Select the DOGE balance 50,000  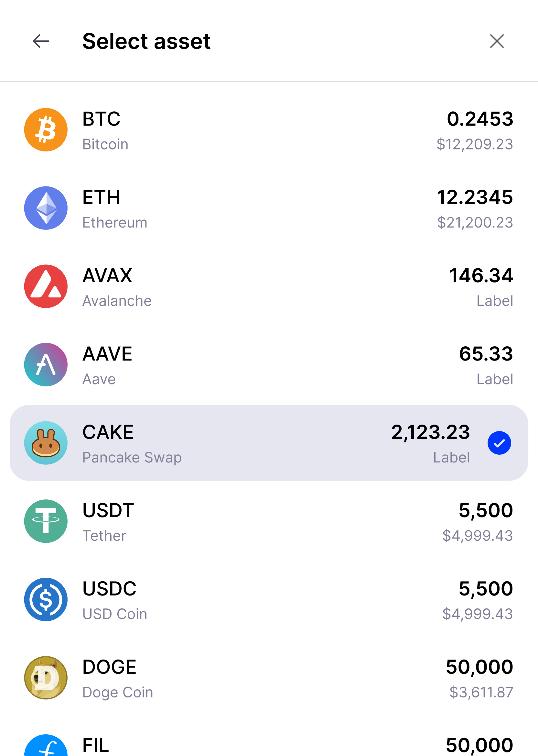point(479,667)
